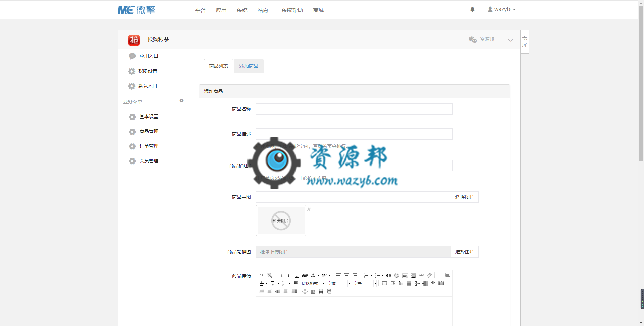Image resolution: width=644 pixels, height=326 pixels.
Task: Click the delete table icon
Action: click(x=393, y=283)
